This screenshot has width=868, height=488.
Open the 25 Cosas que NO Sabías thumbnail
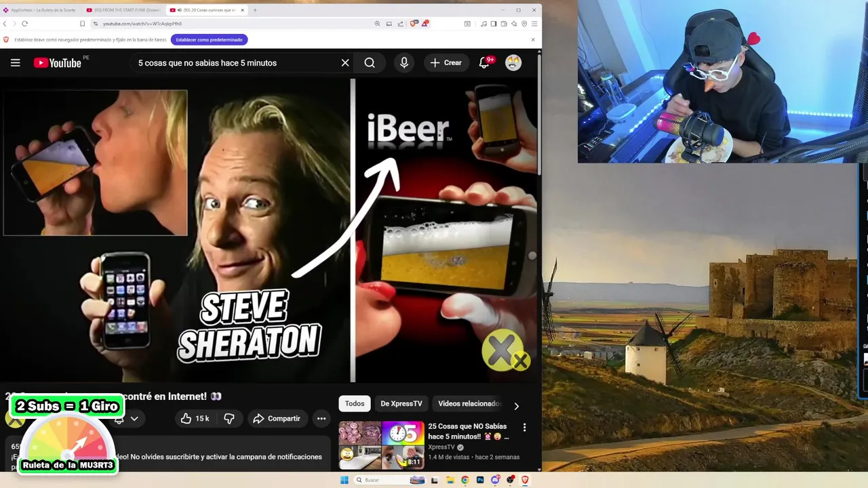(x=382, y=445)
